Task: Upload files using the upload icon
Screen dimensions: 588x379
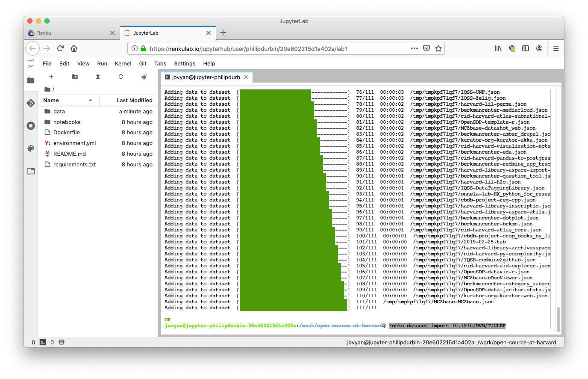Action: pos(97,77)
